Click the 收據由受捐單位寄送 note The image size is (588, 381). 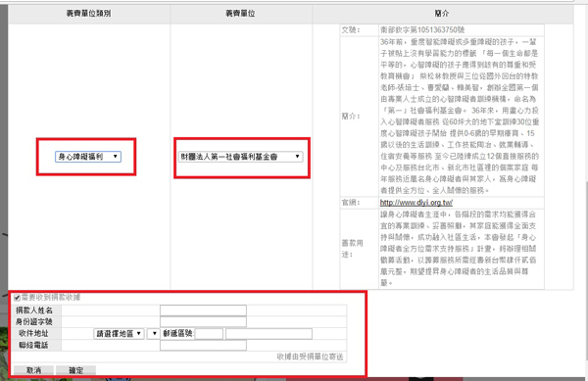pyautogui.click(x=310, y=357)
